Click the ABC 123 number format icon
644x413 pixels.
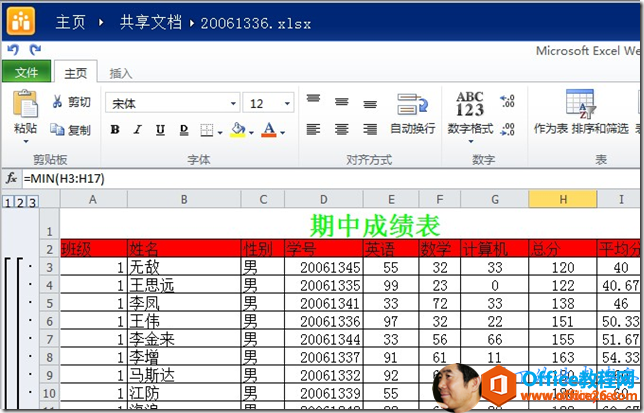470,104
